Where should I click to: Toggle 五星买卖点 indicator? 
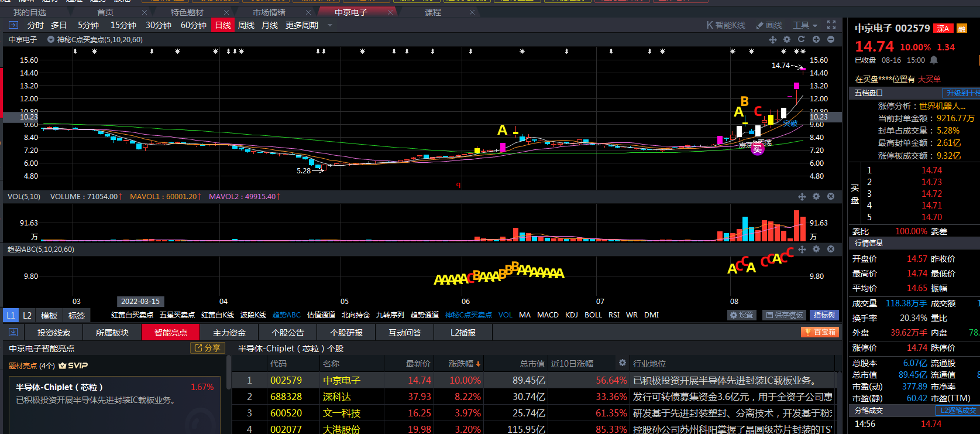point(177,315)
